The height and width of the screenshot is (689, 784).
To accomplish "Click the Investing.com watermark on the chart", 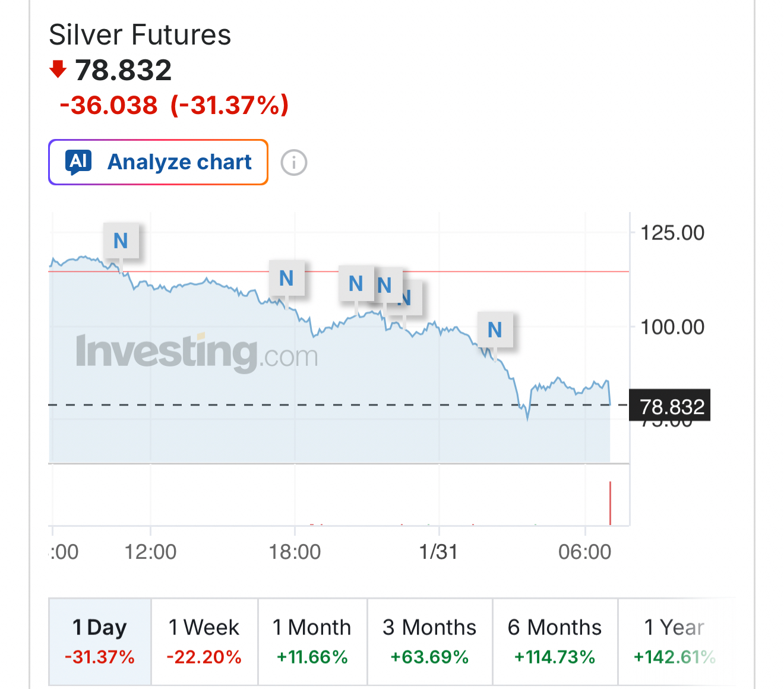I will pyautogui.click(x=197, y=353).
